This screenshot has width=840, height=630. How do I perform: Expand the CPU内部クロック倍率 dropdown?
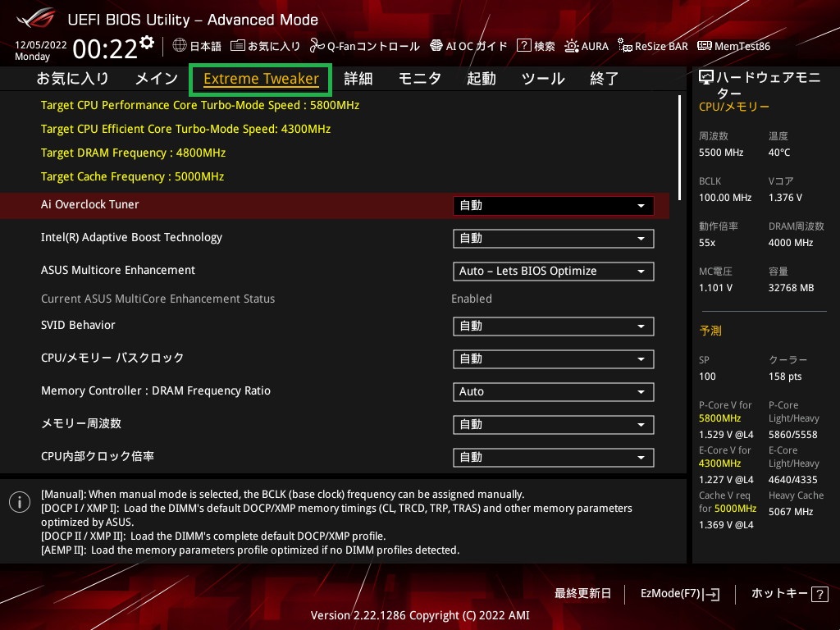[554, 458]
